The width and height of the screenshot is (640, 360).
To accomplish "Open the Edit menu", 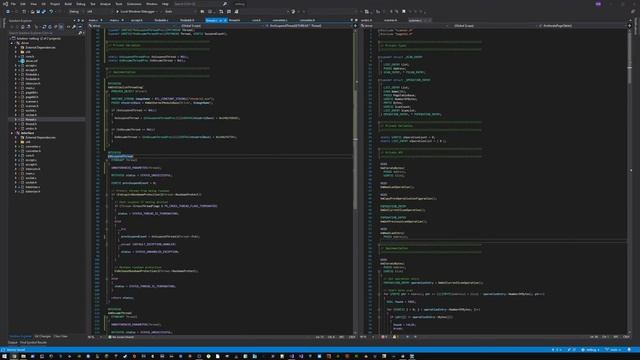I will (x=23, y=4).
